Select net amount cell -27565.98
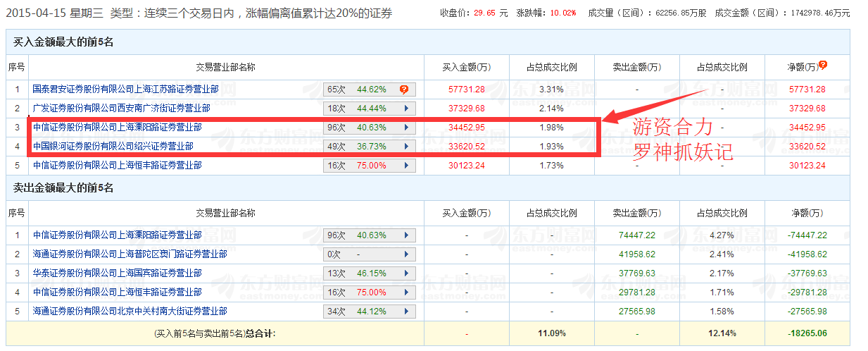 click(807, 312)
